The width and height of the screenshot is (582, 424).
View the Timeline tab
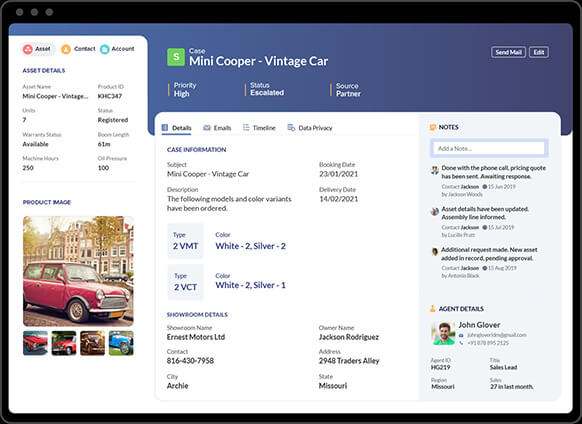pyautogui.click(x=259, y=128)
